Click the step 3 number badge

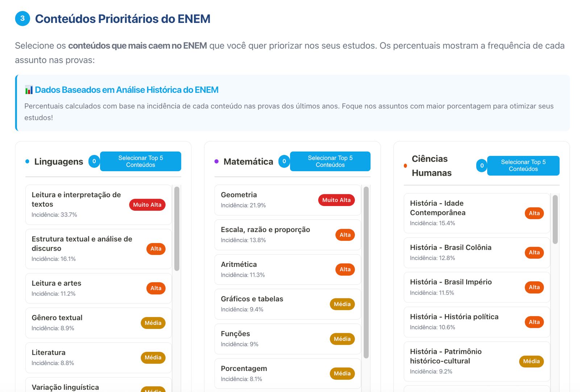point(22,18)
